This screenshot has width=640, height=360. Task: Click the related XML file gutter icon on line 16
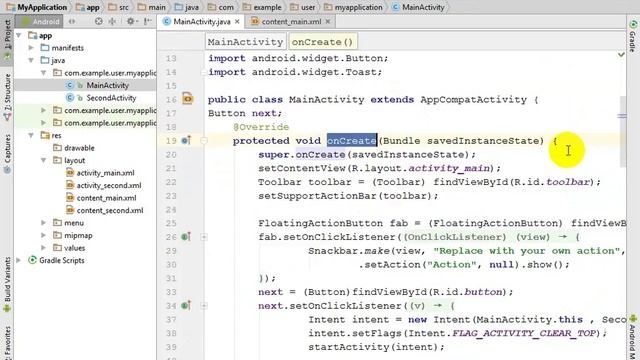tap(187, 99)
